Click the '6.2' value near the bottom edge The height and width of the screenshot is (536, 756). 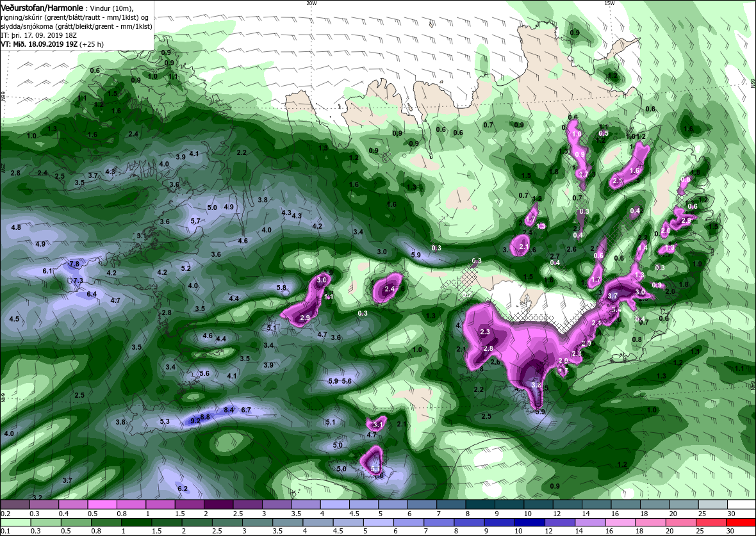[182, 489]
